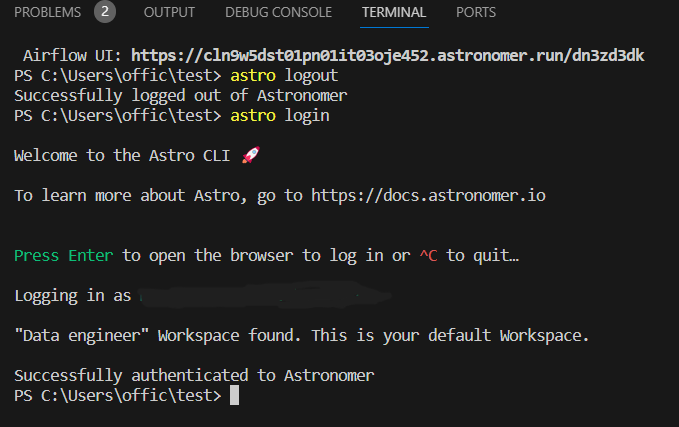Viewport: 679px width, 427px height.
Task: Click the rocket emoji after Astro CLI
Action: (251, 155)
